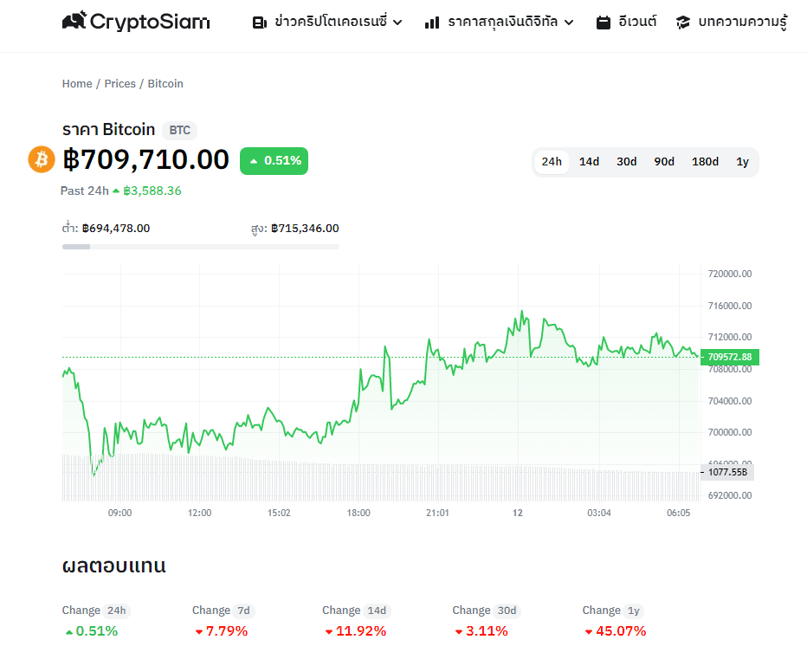Click the 06:05 time axis label
The width and height of the screenshot is (807, 672).
(678, 513)
